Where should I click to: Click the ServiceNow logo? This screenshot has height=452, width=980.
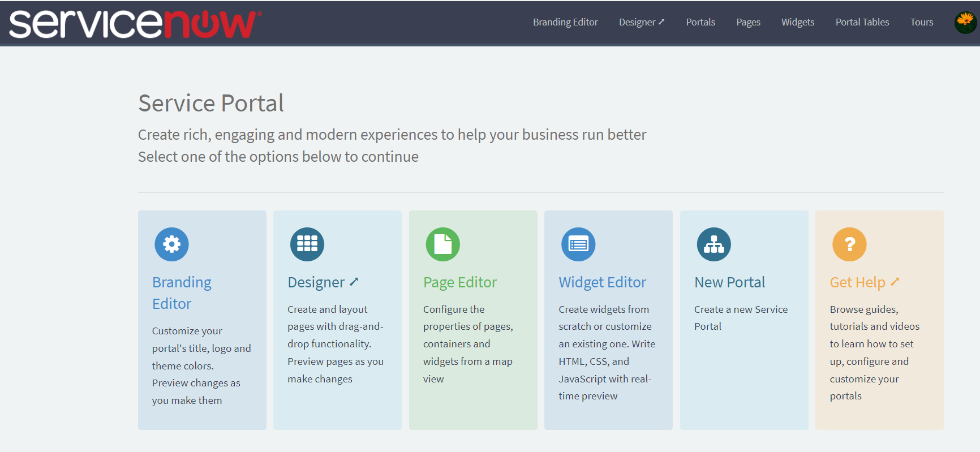135,24
